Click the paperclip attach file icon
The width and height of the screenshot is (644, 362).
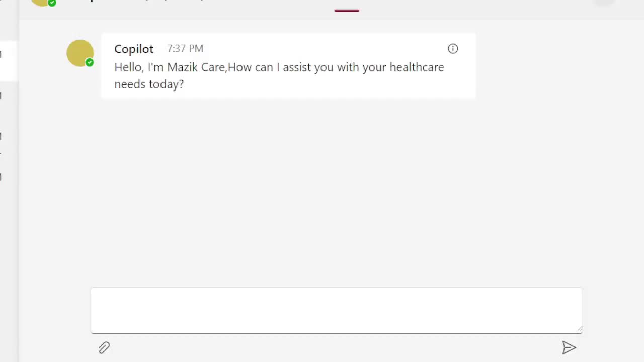tap(104, 348)
